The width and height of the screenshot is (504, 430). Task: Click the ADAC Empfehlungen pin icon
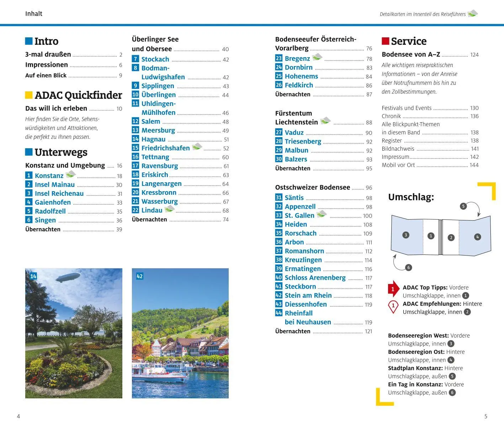[x=393, y=307]
